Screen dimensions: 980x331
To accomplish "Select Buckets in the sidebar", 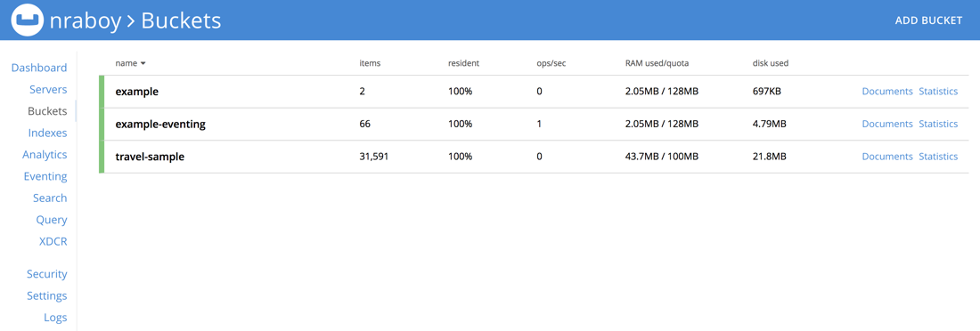I will coord(47,111).
